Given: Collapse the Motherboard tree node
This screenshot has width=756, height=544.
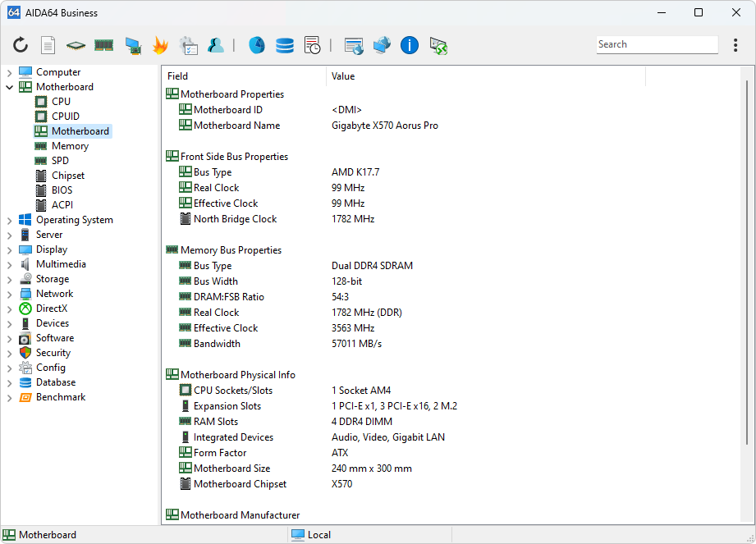Looking at the screenshot, I should coord(9,87).
